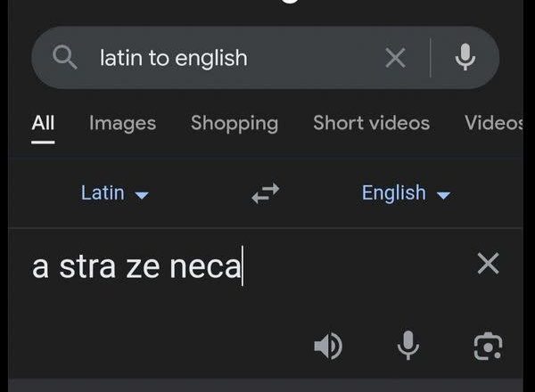Start voice search with the search bar microphone
The width and height of the screenshot is (535, 392).
pos(465,57)
